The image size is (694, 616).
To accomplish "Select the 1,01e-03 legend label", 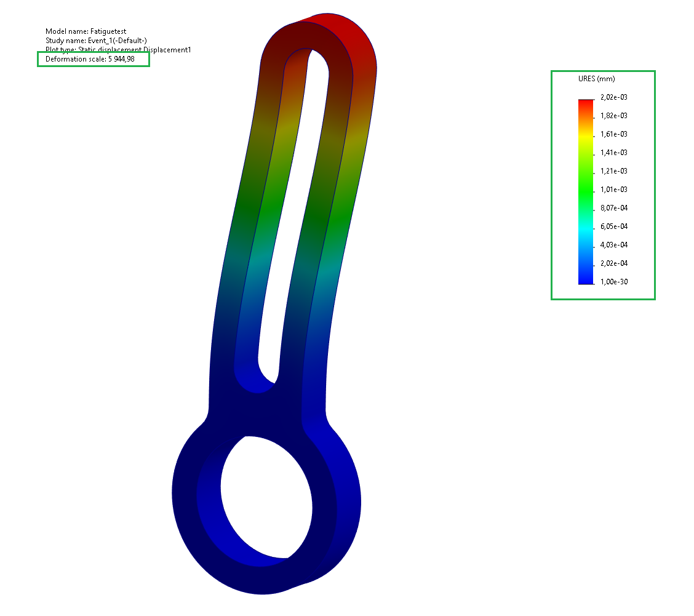I will [613, 190].
